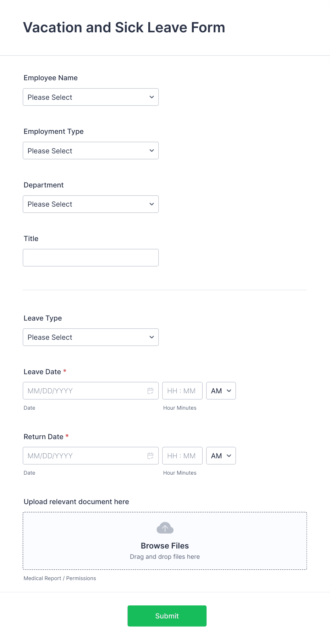
Task: Click into the Title text field
Action: click(90, 257)
